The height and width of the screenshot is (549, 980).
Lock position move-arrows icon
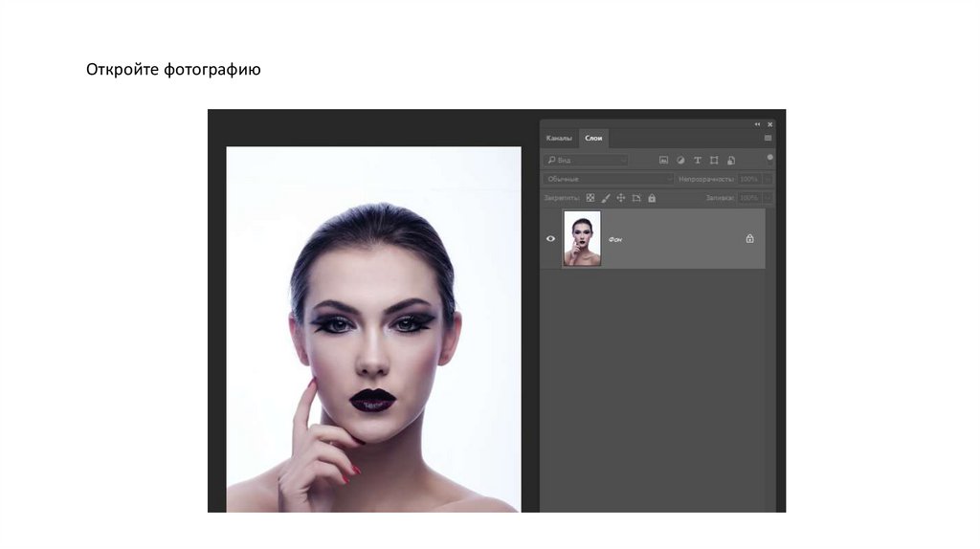click(x=620, y=198)
